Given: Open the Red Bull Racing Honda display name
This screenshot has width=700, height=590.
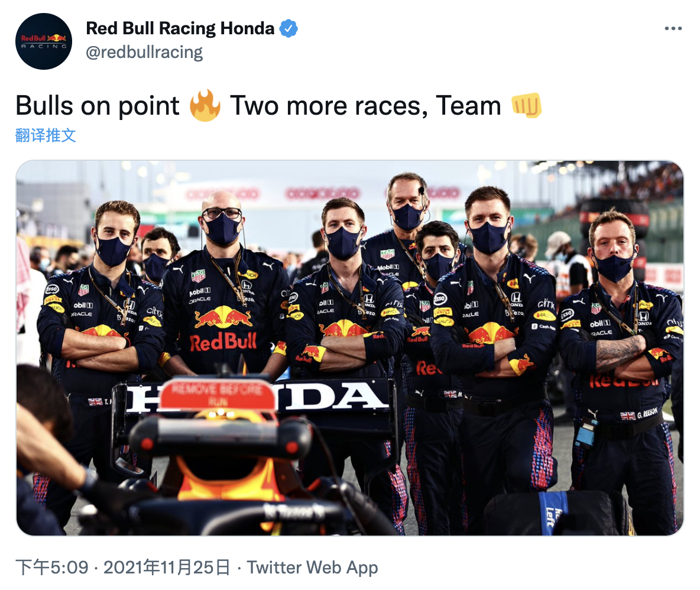Looking at the screenshot, I should pos(180,28).
